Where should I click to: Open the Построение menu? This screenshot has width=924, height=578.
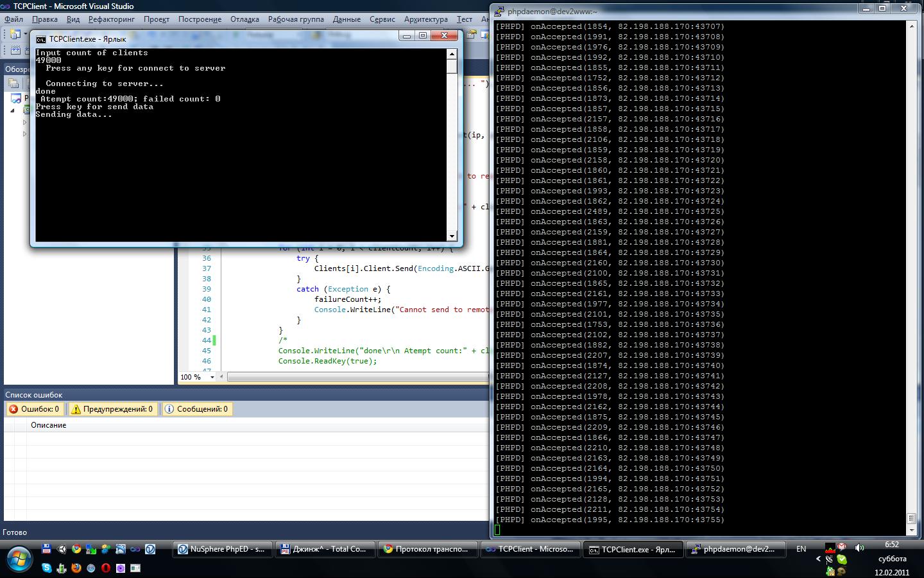point(200,19)
